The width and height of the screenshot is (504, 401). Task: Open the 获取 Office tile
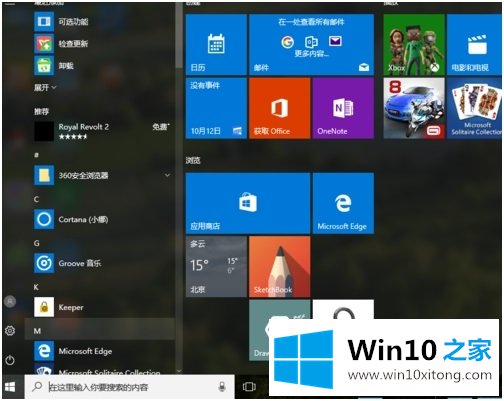coord(280,108)
